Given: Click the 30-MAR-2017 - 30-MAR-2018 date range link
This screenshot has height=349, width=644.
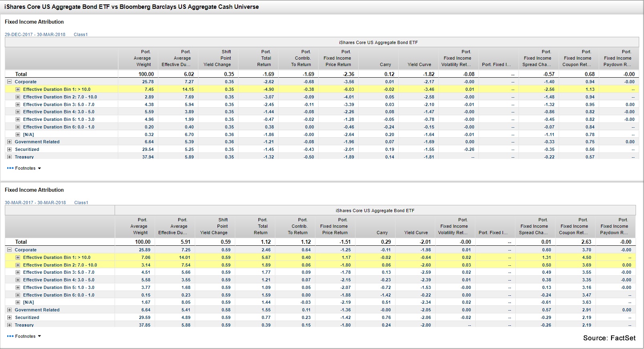Looking at the screenshot, I should pos(35,203).
